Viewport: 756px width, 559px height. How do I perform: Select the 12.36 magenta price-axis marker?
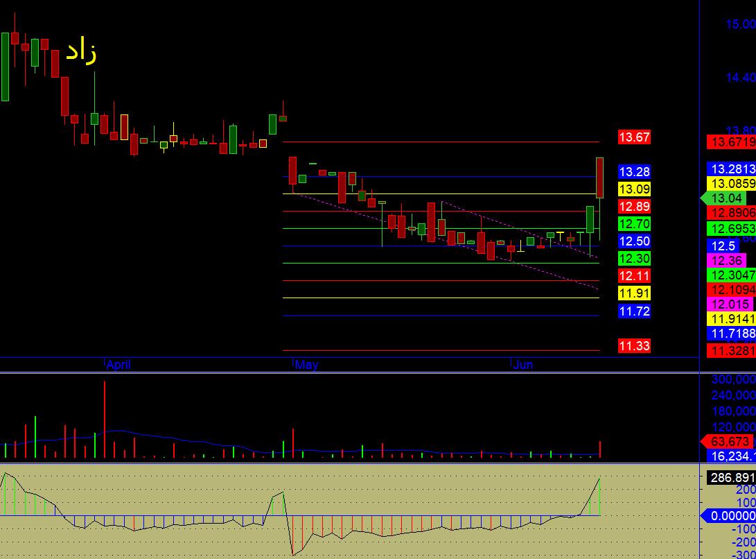[x=726, y=261]
